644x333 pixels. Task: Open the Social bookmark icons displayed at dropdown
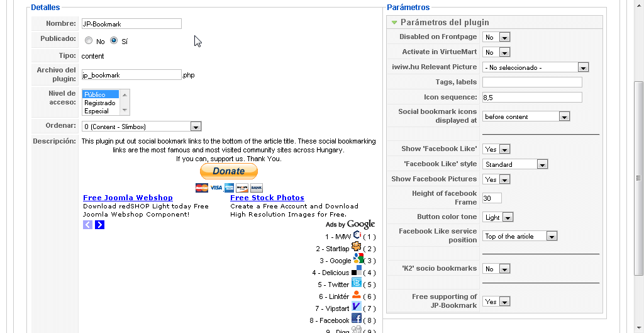[x=526, y=116]
